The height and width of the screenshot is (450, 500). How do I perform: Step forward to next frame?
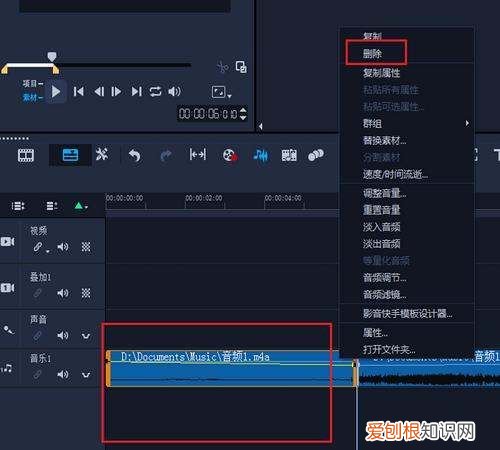[116, 91]
